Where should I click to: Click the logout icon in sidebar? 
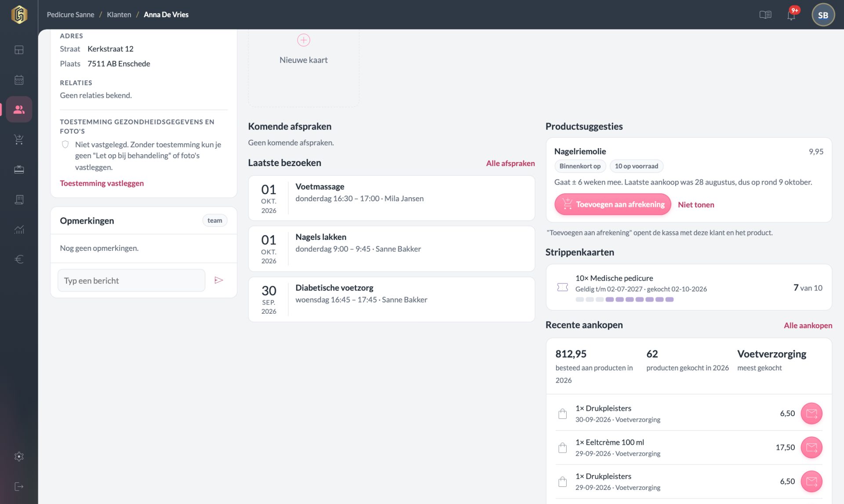pyautogui.click(x=19, y=486)
